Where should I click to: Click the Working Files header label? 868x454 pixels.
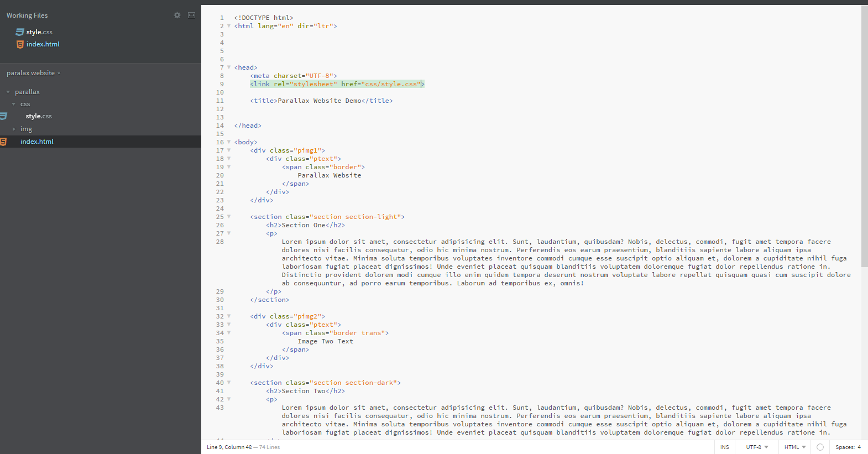click(27, 15)
